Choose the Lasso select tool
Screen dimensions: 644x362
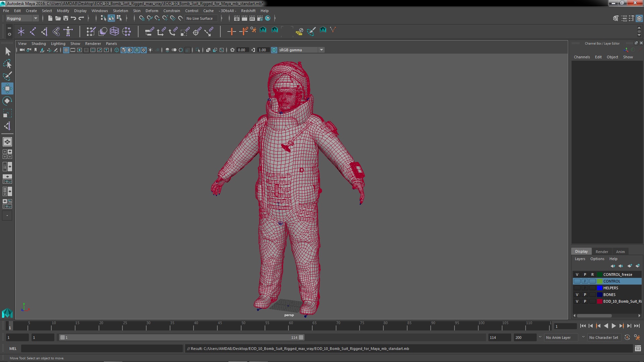point(7,64)
